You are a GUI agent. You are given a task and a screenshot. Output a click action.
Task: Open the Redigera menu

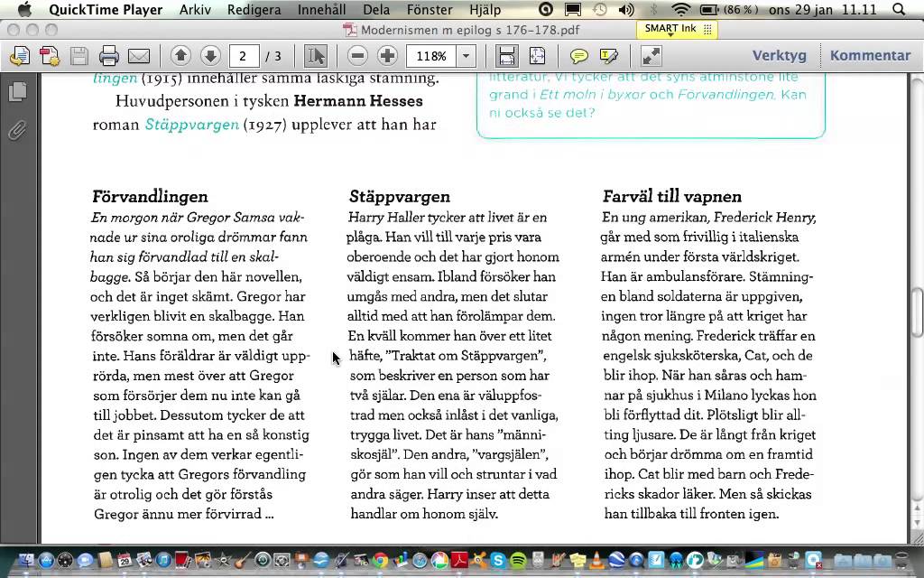click(x=254, y=9)
